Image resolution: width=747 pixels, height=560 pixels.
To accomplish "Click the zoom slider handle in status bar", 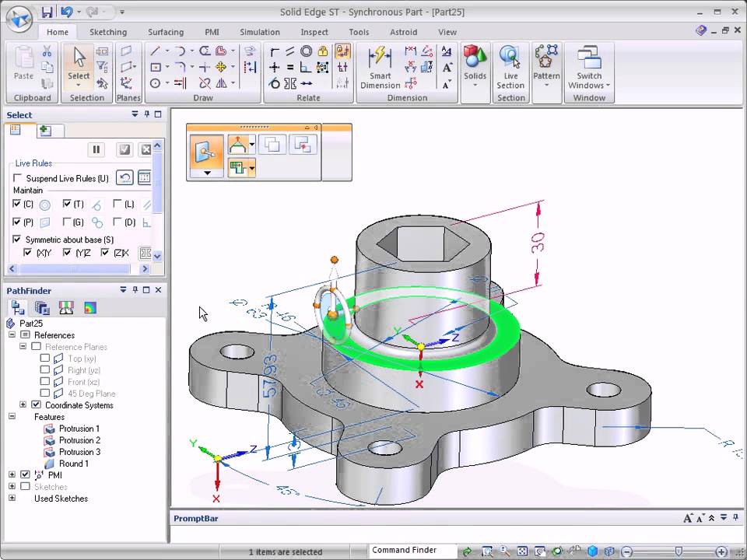I will (x=678, y=551).
